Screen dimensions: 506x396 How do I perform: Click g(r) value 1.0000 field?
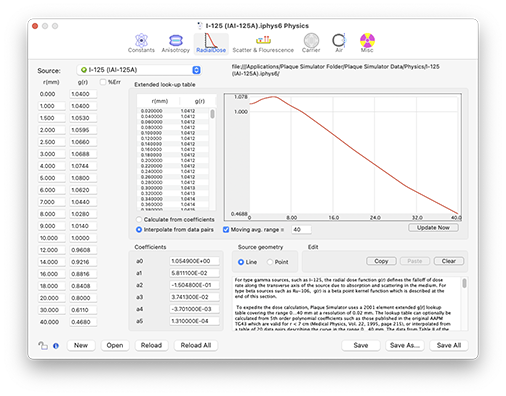[83, 238]
